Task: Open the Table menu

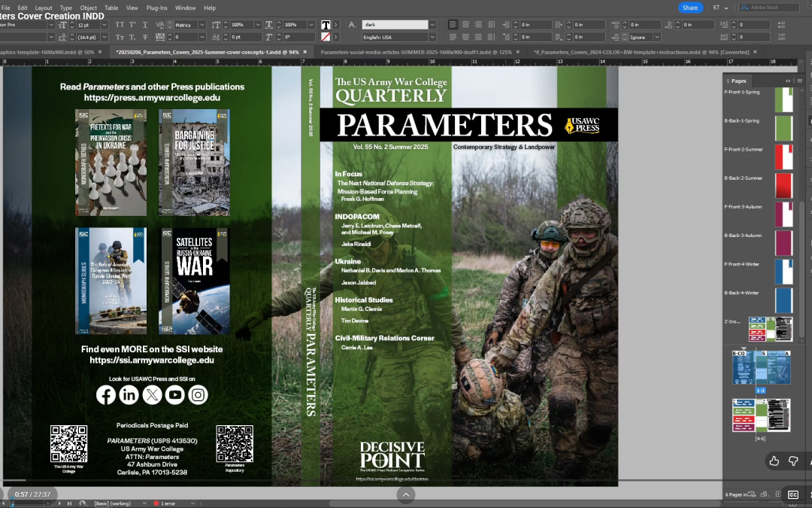Action: (x=111, y=8)
